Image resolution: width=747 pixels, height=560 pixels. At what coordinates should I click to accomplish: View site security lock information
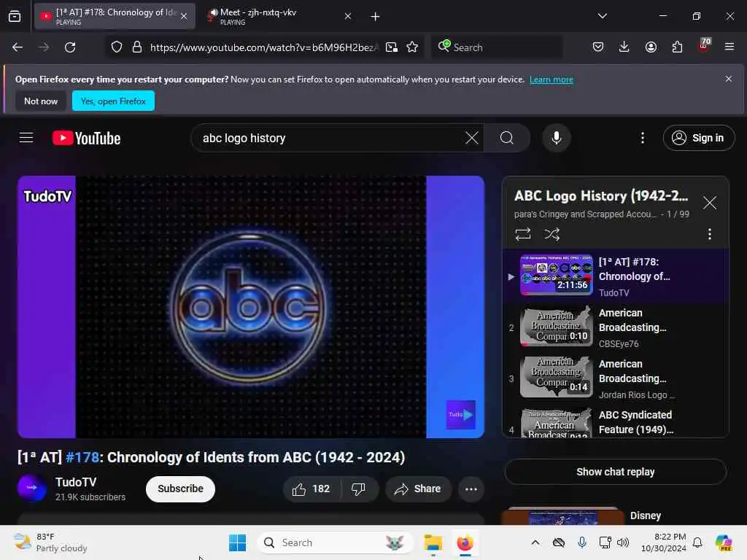(137, 47)
